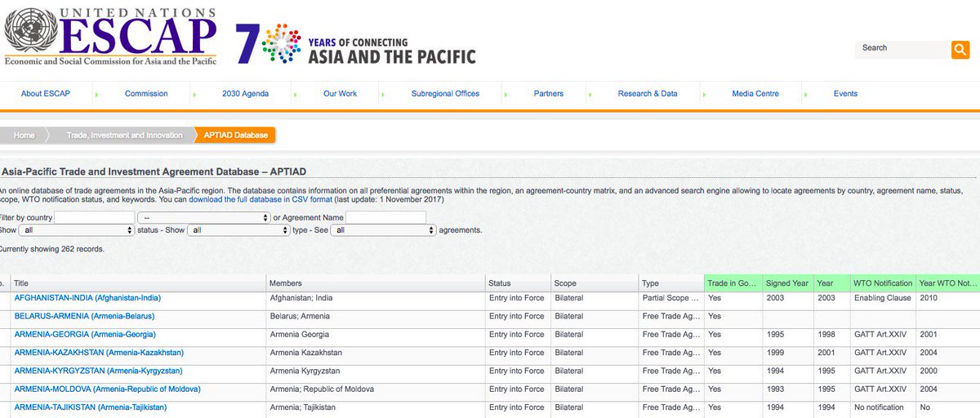Open the Events menu
Screen dimensions: 980x418
(845, 94)
